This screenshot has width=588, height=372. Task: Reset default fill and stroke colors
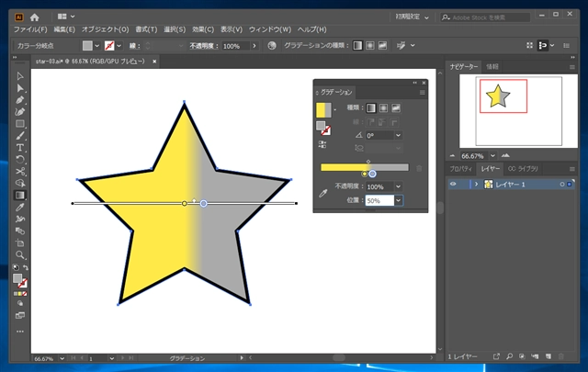pos(16,267)
